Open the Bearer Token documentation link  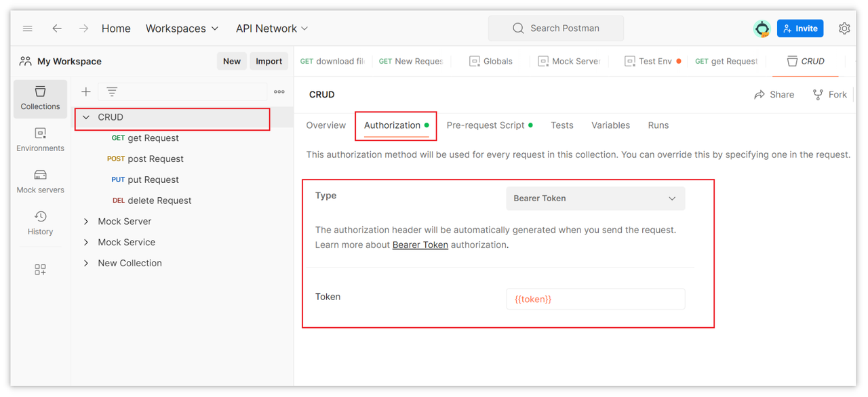point(420,245)
